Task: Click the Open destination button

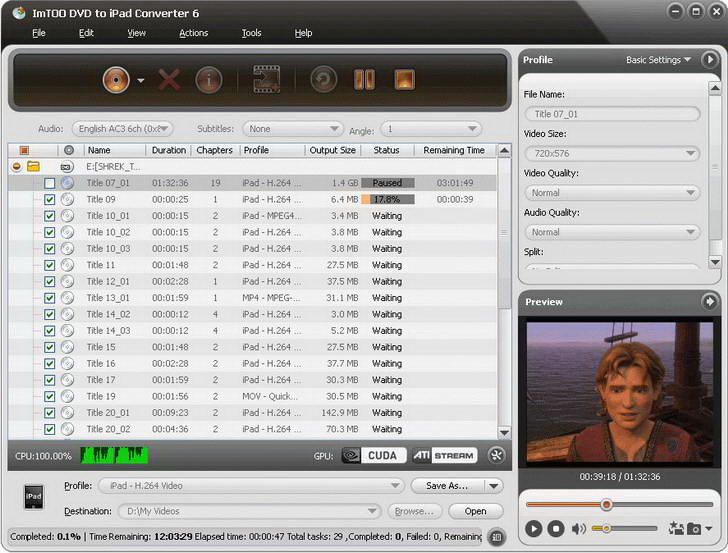Action: (475, 511)
